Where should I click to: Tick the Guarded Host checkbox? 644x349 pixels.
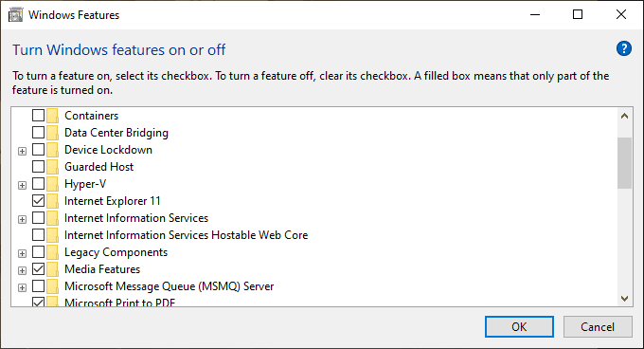(38, 167)
